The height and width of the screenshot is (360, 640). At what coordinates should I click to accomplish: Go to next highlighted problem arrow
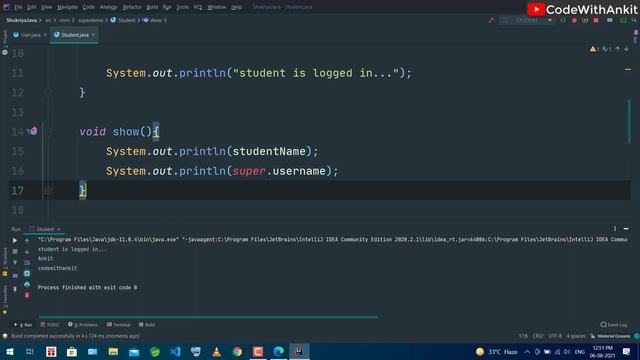tap(627, 49)
